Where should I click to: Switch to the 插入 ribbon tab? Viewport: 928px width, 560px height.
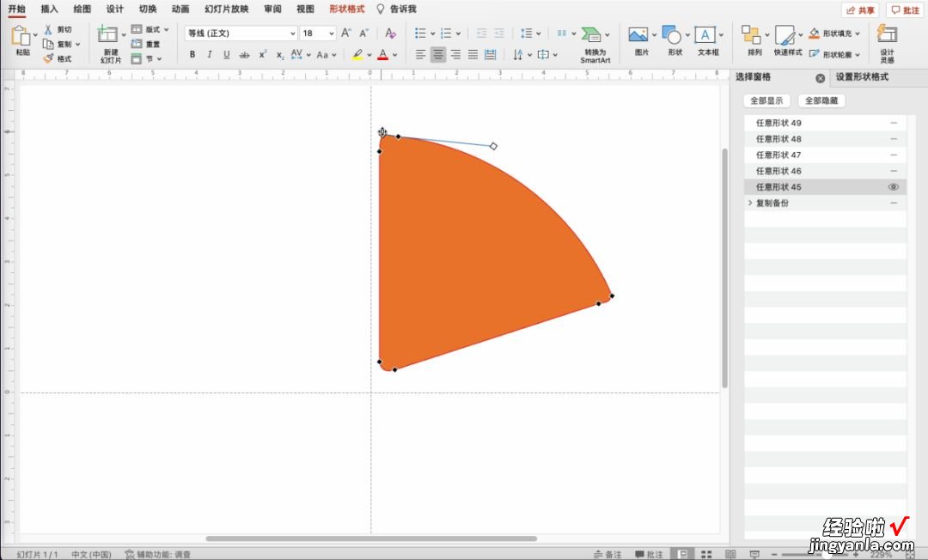tap(49, 9)
